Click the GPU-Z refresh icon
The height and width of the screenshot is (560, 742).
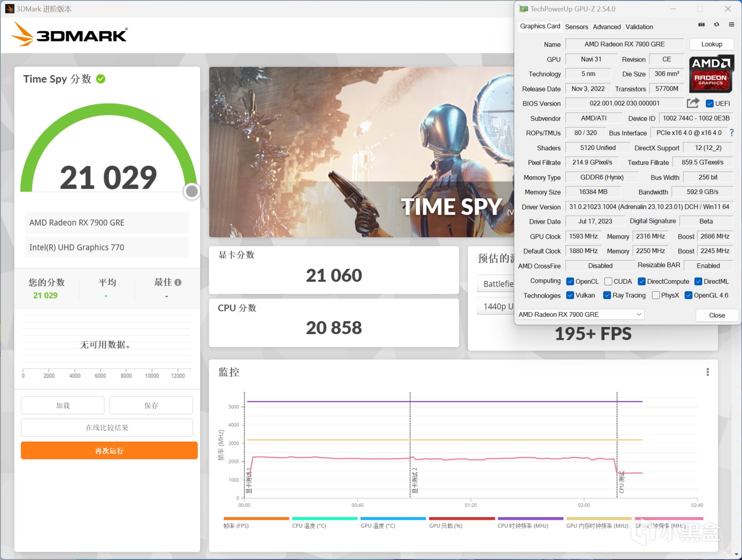[x=717, y=25]
